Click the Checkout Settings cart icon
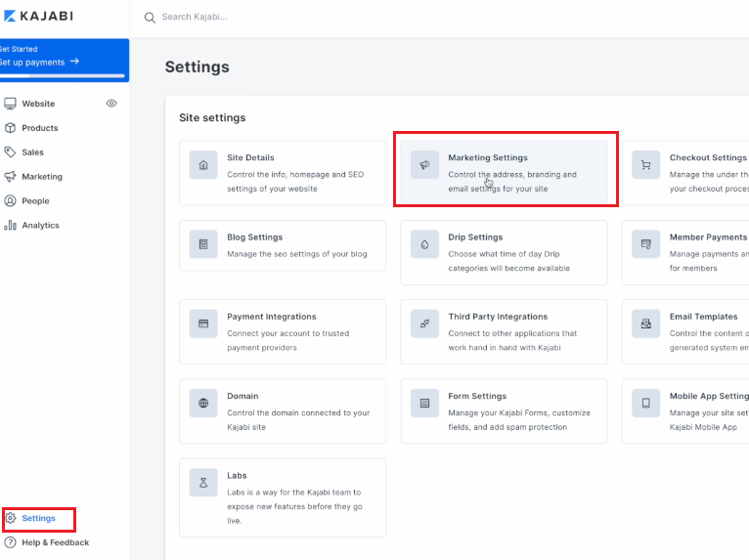Viewport: 749px width, 560px height. [645, 165]
